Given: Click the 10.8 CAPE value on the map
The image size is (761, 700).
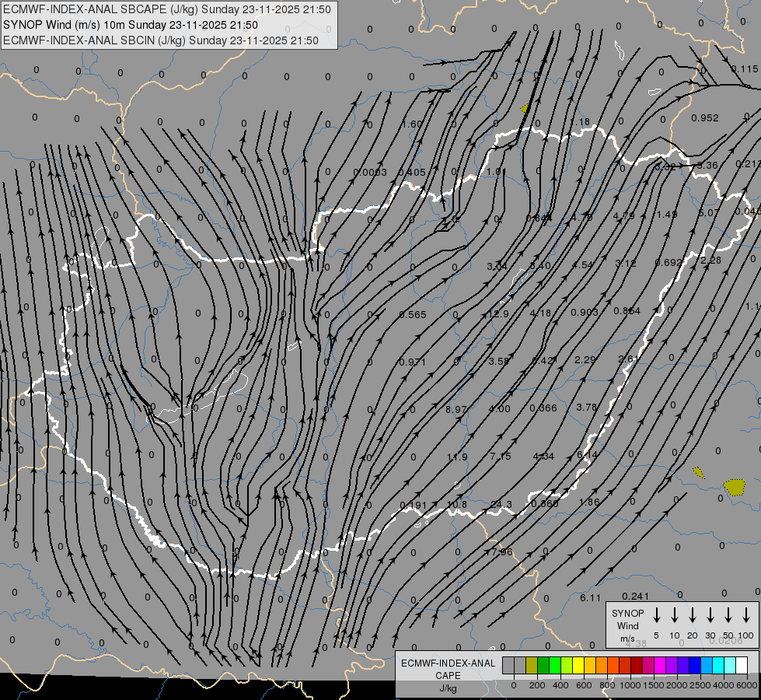Looking at the screenshot, I should 457,504.
